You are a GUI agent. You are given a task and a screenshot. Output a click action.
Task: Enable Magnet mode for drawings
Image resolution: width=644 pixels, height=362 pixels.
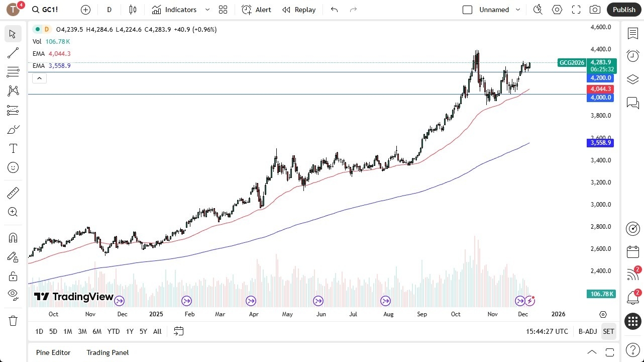13,237
